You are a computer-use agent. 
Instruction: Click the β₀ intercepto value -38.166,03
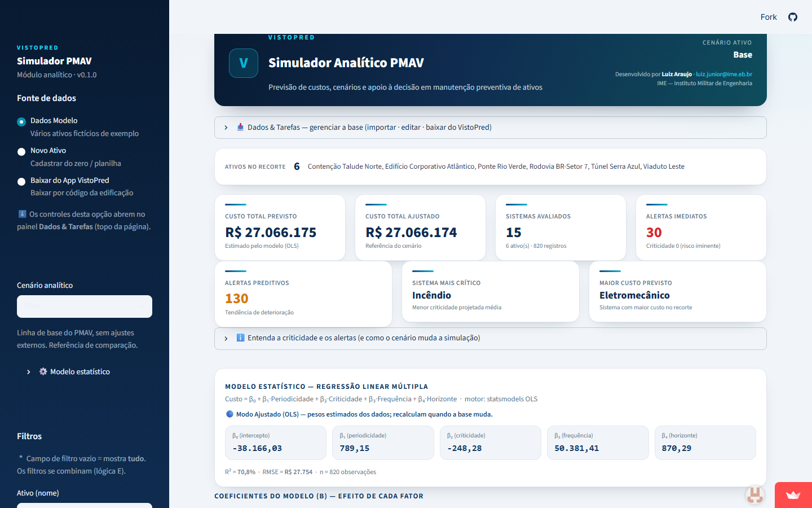coord(257,448)
